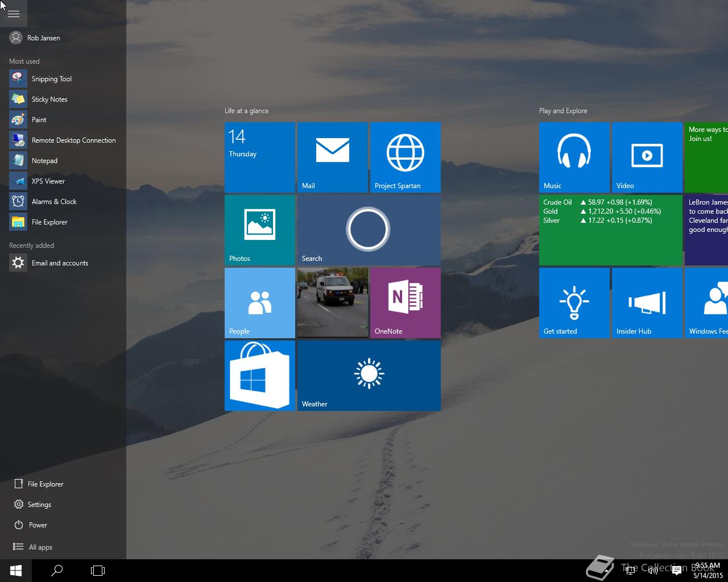Open XPS Viewer app
728x582 pixels.
coord(63,181)
